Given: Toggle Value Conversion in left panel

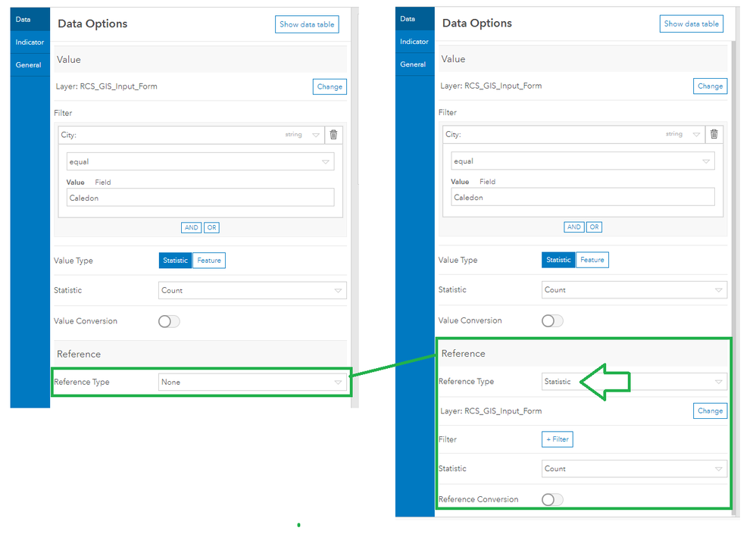Looking at the screenshot, I should [x=169, y=321].
